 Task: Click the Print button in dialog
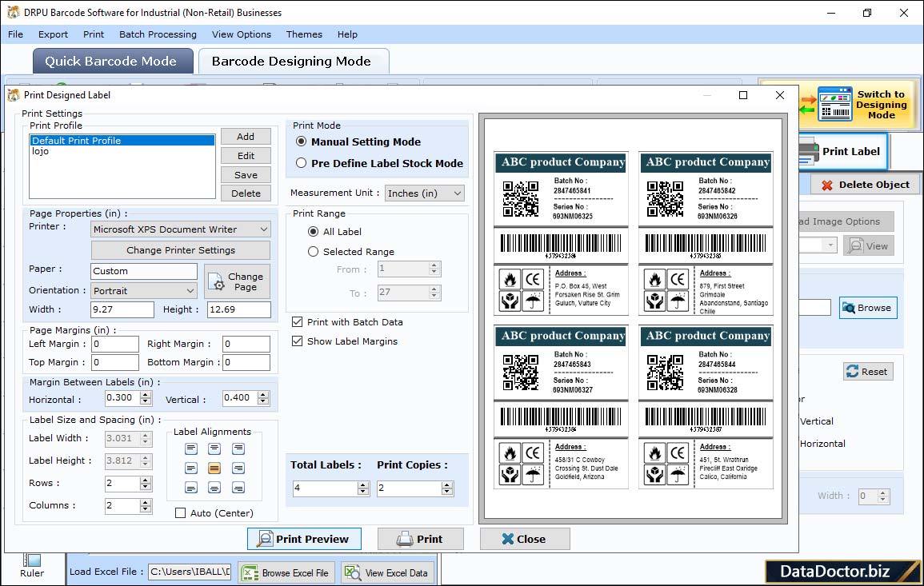[x=420, y=539]
